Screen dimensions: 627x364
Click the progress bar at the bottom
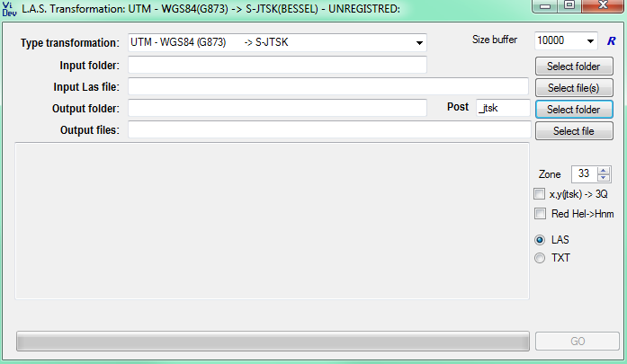[x=273, y=342]
